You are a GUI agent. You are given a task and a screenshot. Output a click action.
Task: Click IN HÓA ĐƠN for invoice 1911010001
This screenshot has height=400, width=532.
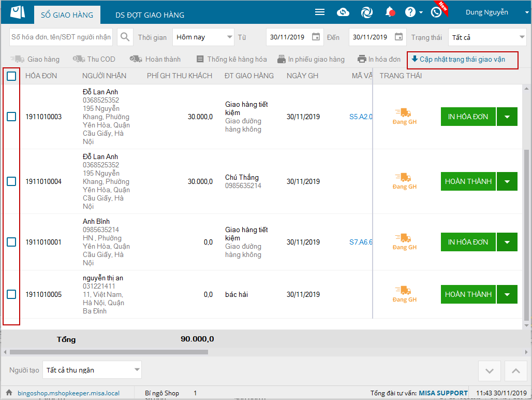pyautogui.click(x=468, y=242)
